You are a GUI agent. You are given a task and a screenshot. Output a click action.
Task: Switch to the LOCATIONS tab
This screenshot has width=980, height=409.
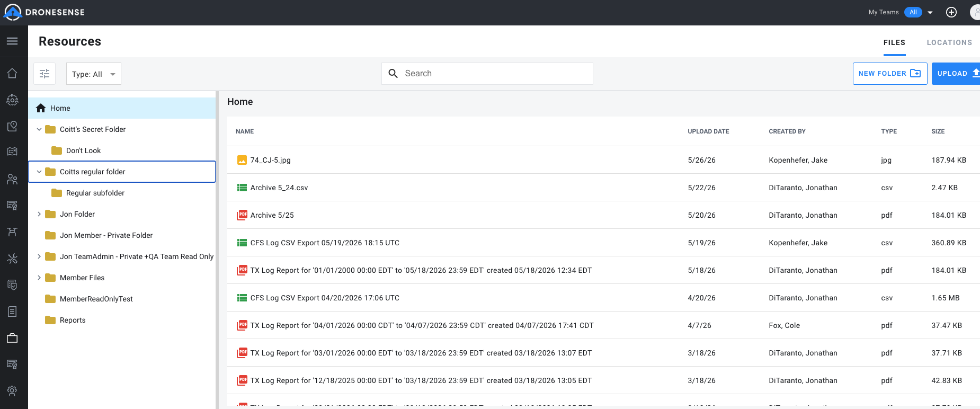(x=949, y=42)
